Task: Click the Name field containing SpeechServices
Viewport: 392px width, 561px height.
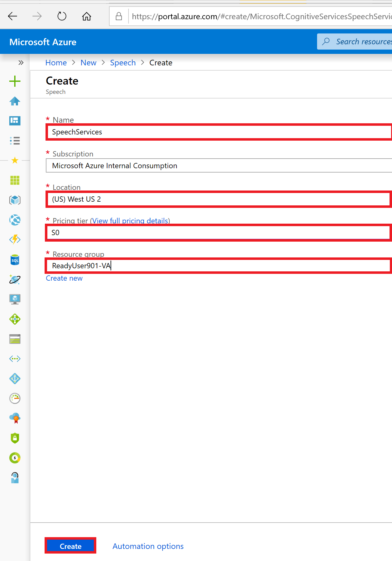Action: click(219, 132)
